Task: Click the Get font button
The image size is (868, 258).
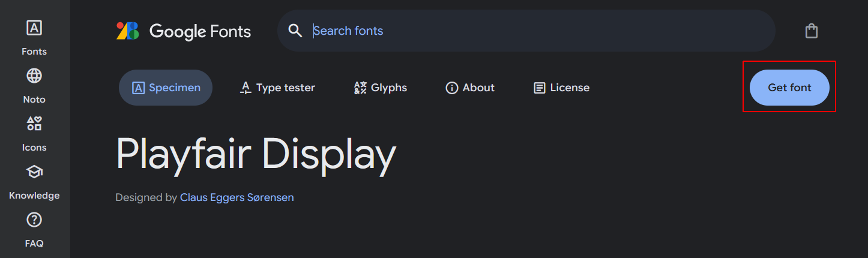Action: point(789,88)
